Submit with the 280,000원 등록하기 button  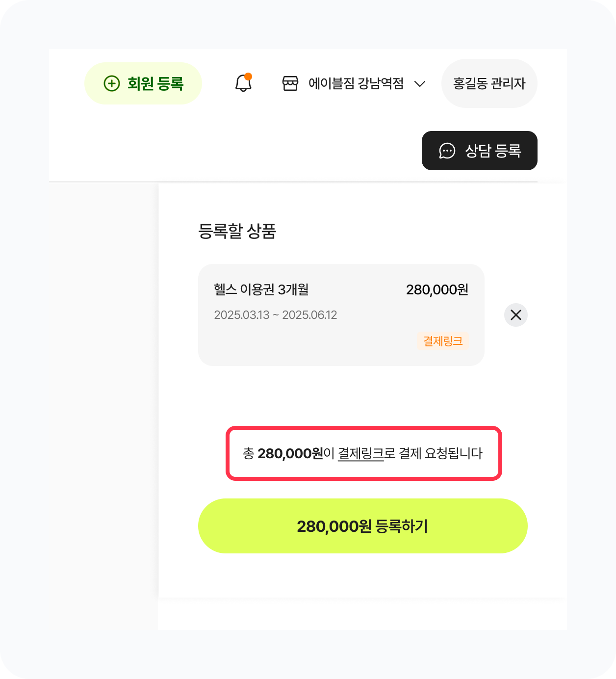[x=362, y=526]
